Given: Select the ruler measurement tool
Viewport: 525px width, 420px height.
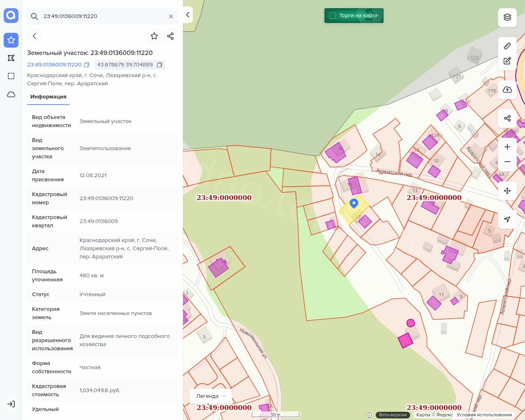Looking at the screenshot, I should pos(507,46).
